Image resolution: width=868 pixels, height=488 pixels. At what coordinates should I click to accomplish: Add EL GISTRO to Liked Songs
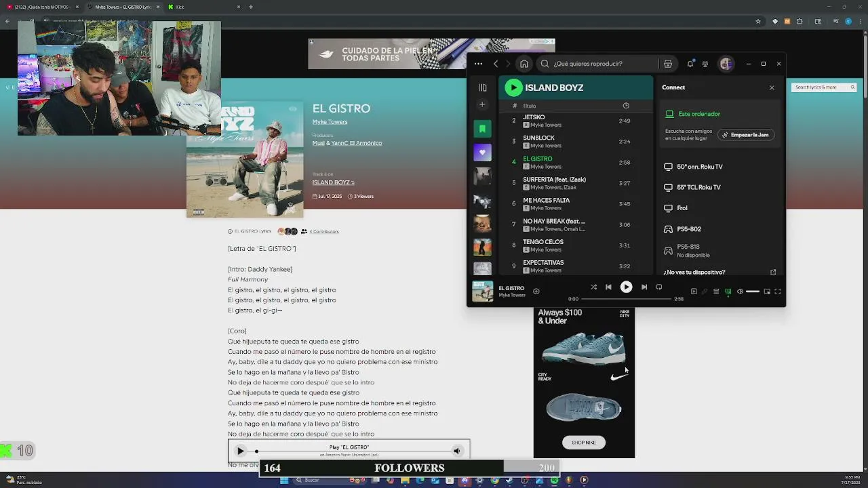(x=536, y=291)
